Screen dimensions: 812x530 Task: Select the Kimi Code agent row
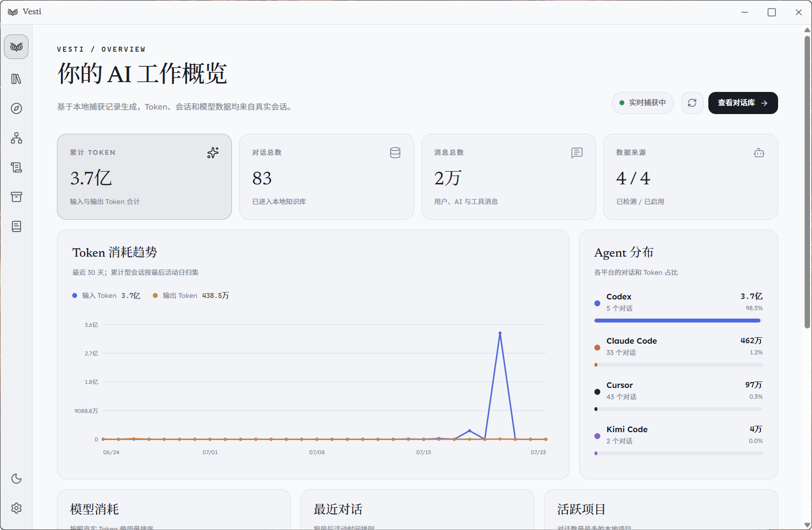[678, 441]
